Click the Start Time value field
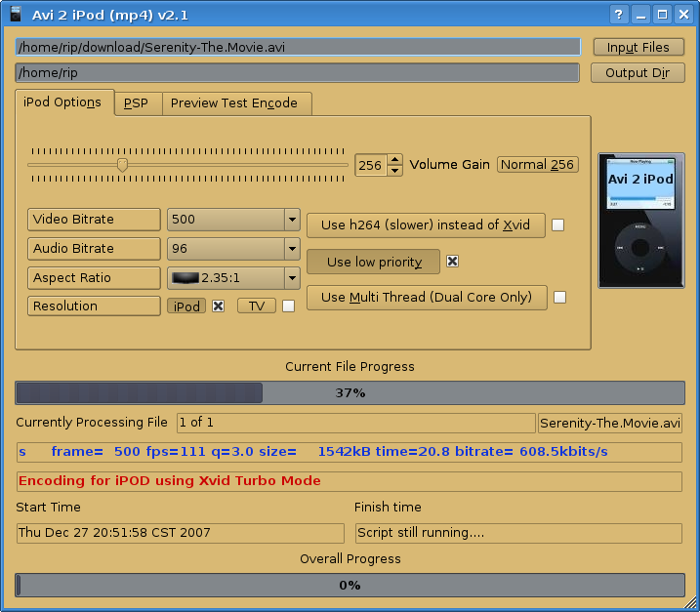The image size is (700, 612). tap(181, 533)
